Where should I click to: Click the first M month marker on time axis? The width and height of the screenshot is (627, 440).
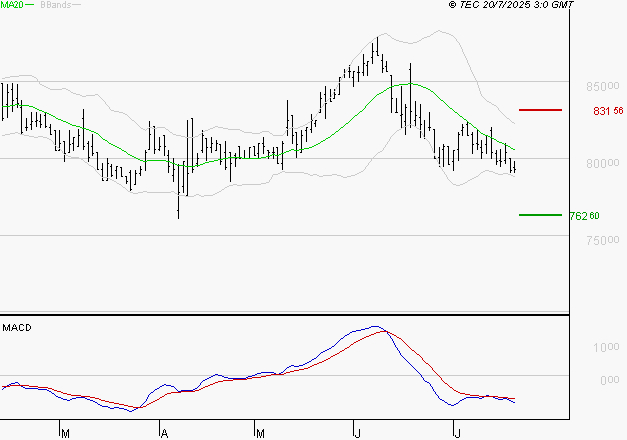pos(66,433)
